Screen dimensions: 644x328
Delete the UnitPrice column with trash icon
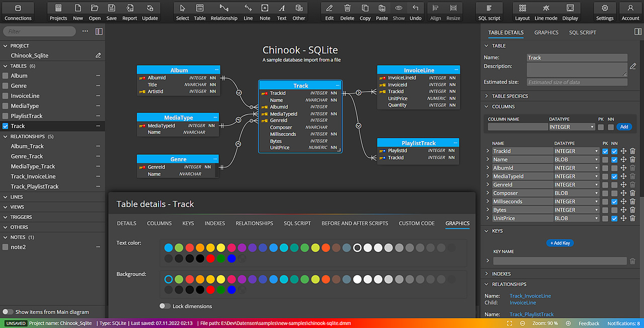pos(632,219)
